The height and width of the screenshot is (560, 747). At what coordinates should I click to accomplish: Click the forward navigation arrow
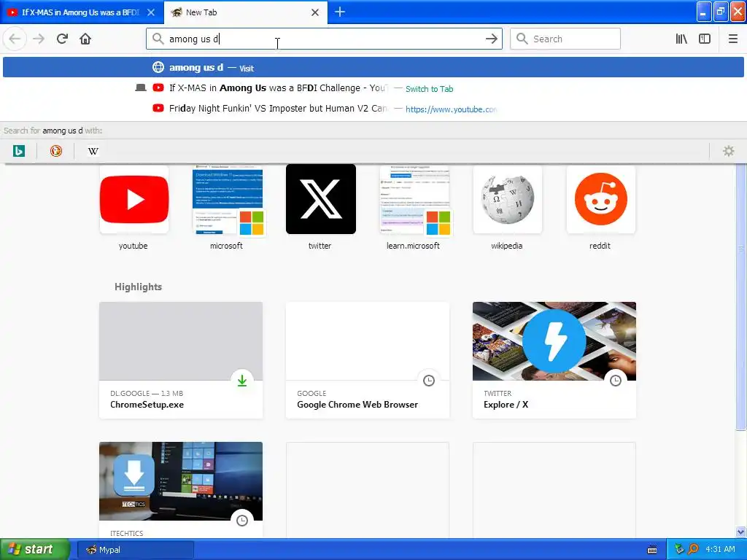click(x=39, y=39)
